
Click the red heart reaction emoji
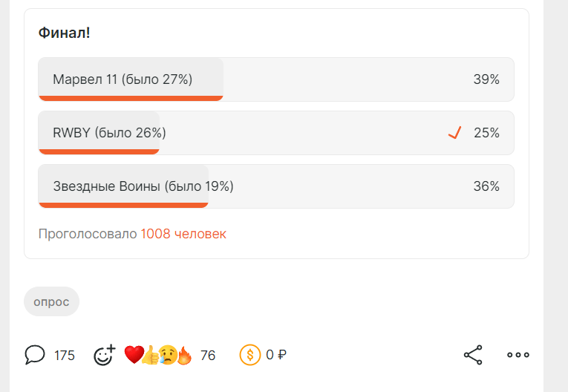click(133, 355)
